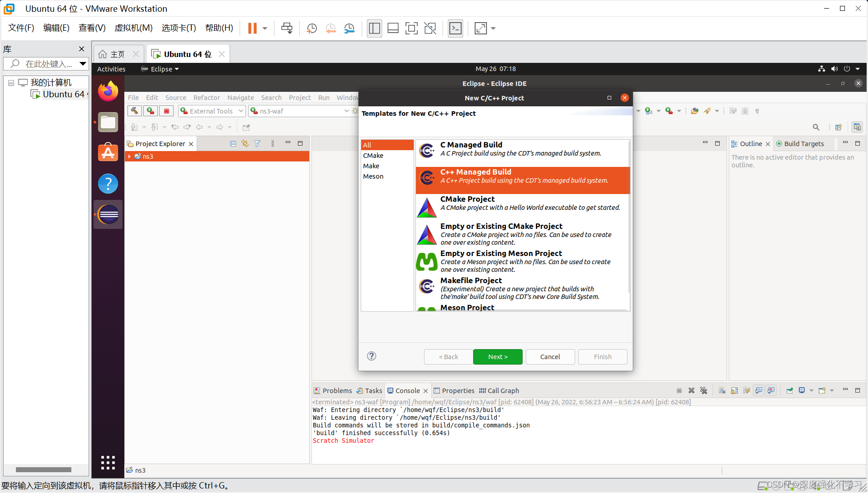The height and width of the screenshot is (493, 868).
Task: Open the Source menu
Action: point(176,98)
